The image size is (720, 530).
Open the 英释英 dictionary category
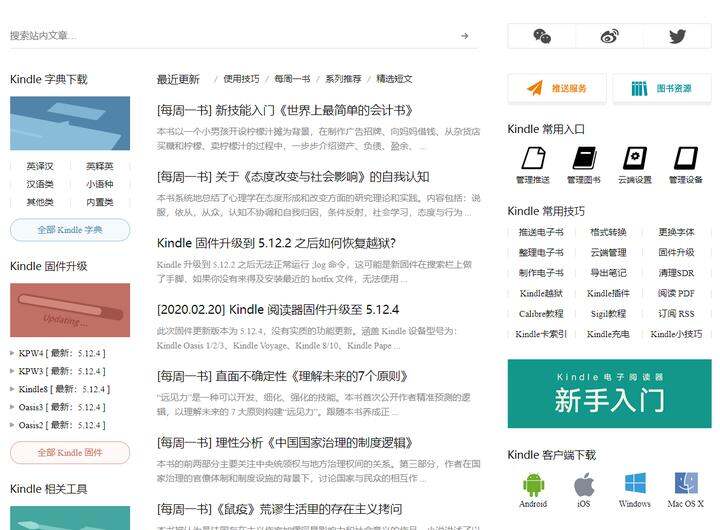coord(100,166)
